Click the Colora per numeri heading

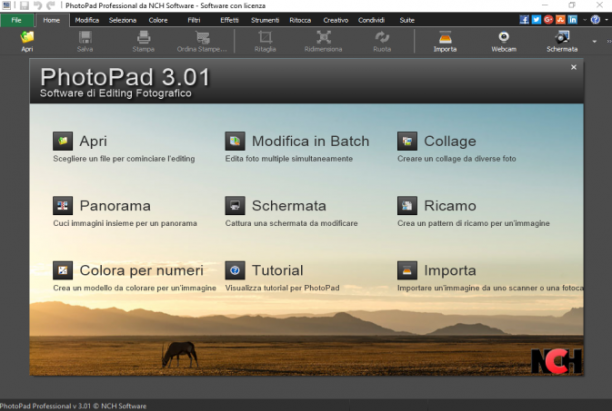coord(141,270)
